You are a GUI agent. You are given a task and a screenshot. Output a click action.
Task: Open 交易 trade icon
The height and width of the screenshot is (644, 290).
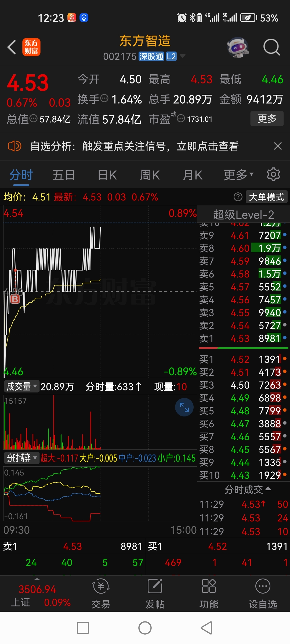(x=101, y=593)
